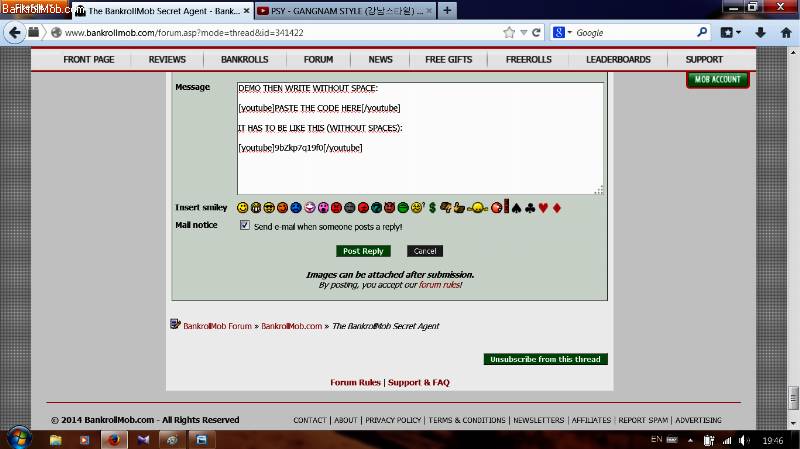Insert the head-banging wall smiley
The width and height of the screenshot is (800, 449).
pos(500,206)
